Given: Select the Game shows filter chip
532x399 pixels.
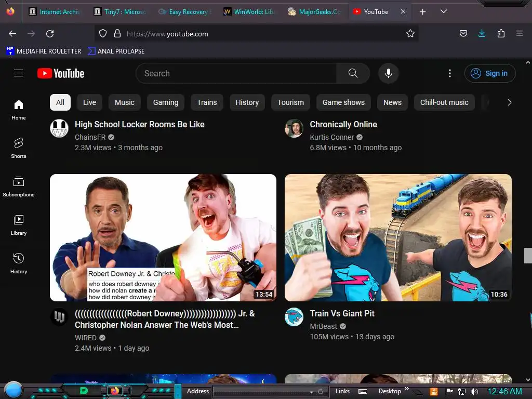Looking at the screenshot, I should (x=343, y=102).
